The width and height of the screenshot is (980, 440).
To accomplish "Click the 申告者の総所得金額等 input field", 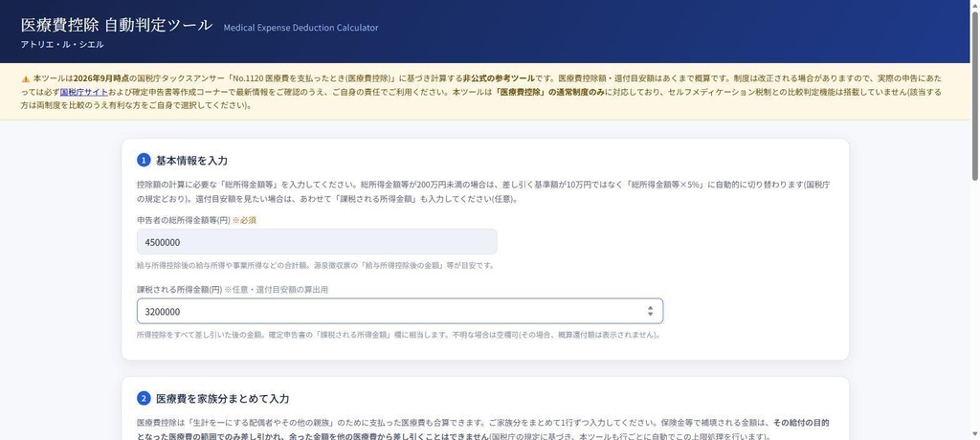I will [x=317, y=242].
